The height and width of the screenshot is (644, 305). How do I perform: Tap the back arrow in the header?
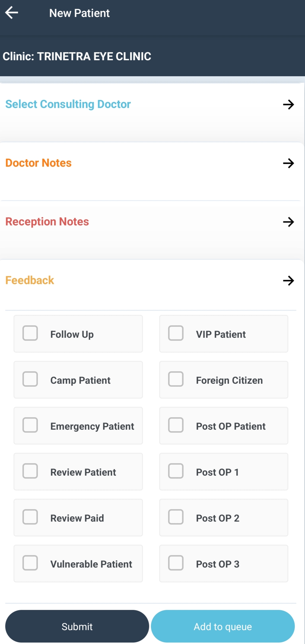(x=12, y=13)
